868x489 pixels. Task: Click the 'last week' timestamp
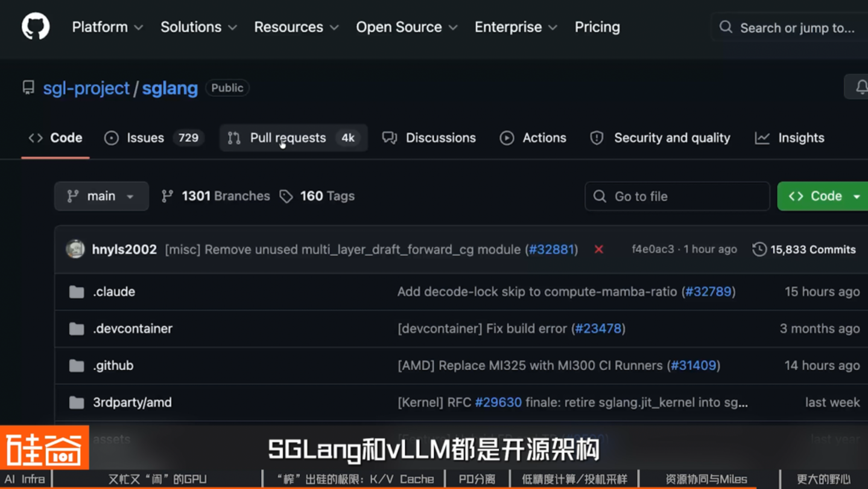(832, 402)
